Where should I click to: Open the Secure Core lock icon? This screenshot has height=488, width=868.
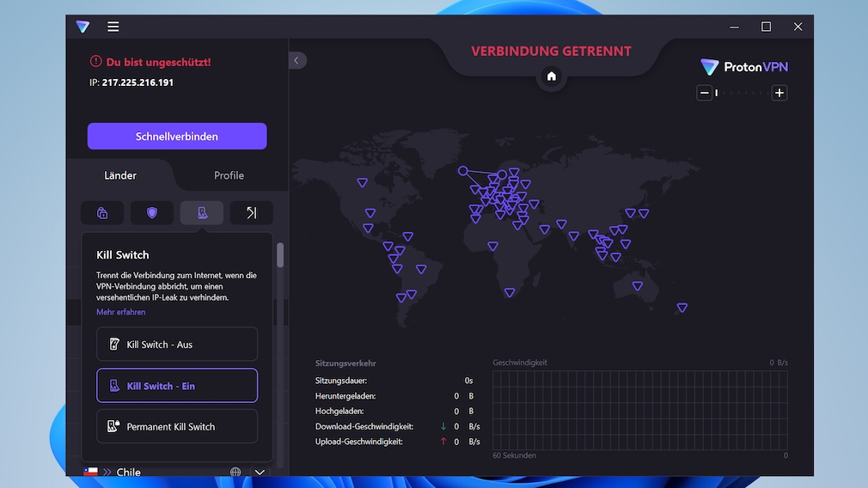(x=102, y=213)
